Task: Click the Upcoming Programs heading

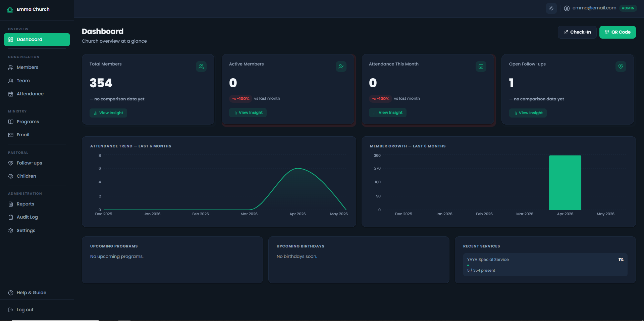Action: point(114,246)
